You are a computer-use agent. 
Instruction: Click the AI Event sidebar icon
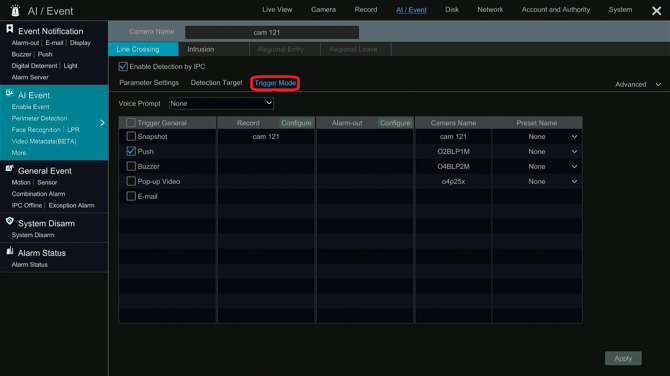tap(9, 94)
